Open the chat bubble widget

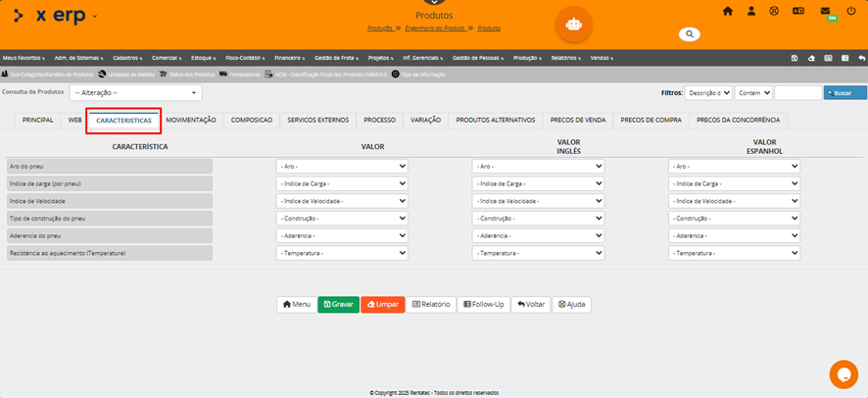click(843, 374)
